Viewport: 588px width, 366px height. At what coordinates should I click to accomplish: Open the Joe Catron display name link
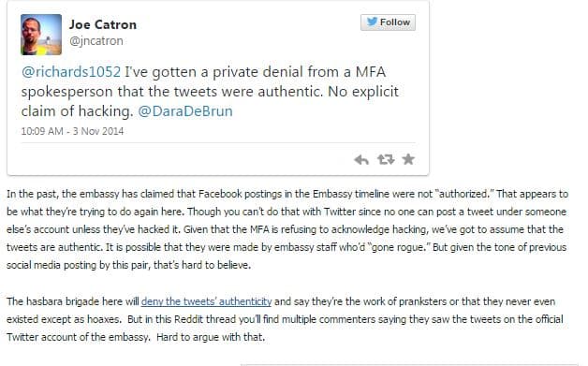(103, 24)
